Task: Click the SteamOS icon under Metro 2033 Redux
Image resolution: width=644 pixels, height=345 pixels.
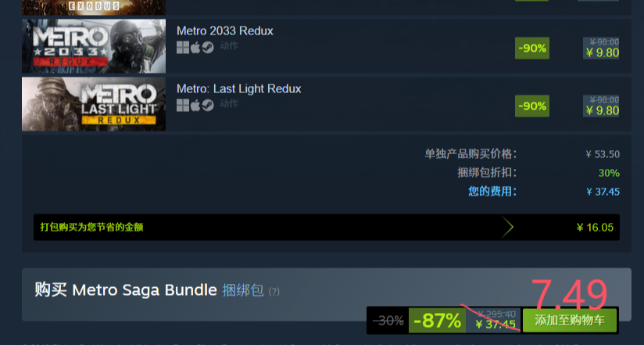Action: [208, 48]
